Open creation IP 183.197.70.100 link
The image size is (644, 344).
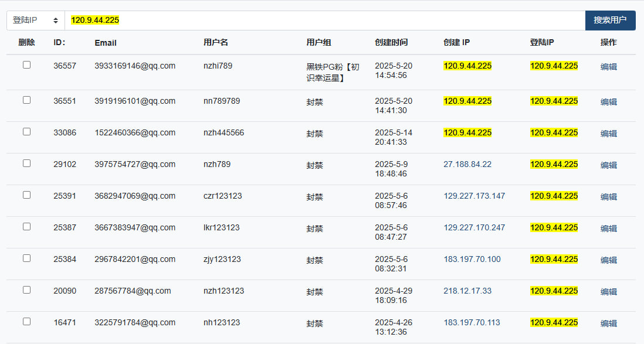(x=472, y=259)
